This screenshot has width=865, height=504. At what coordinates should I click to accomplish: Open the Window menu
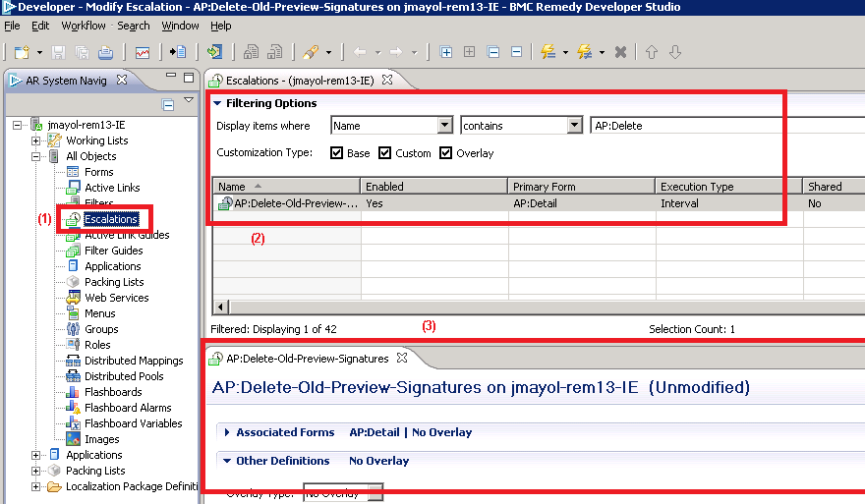tap(180, 26)
